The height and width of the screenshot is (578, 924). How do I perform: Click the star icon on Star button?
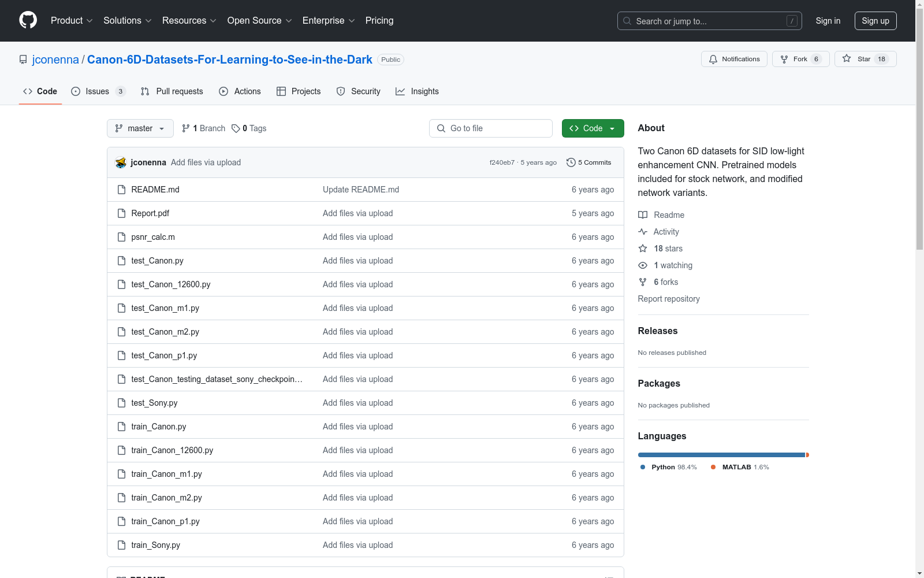click(847, 58)
